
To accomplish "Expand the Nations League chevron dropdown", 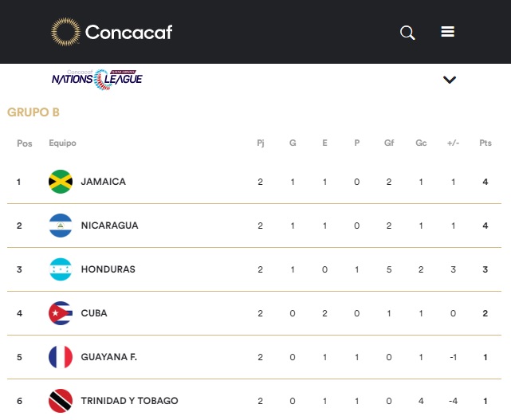I will click(x=450, y=80).
